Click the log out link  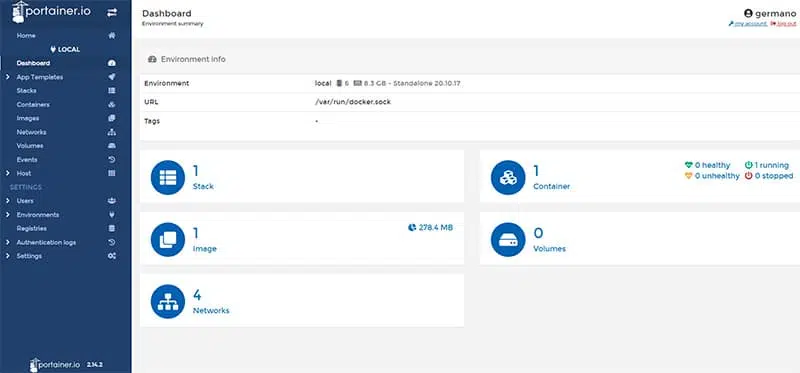click(783, 24)
